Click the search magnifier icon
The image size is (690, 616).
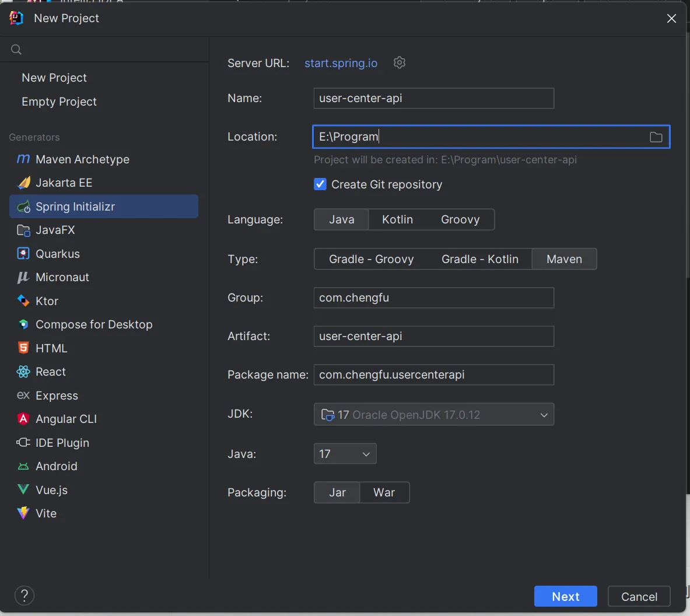(16, 49)
